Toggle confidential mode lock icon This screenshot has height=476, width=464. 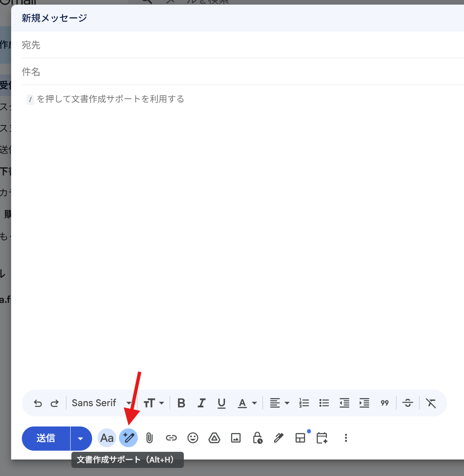click(258, 438)
